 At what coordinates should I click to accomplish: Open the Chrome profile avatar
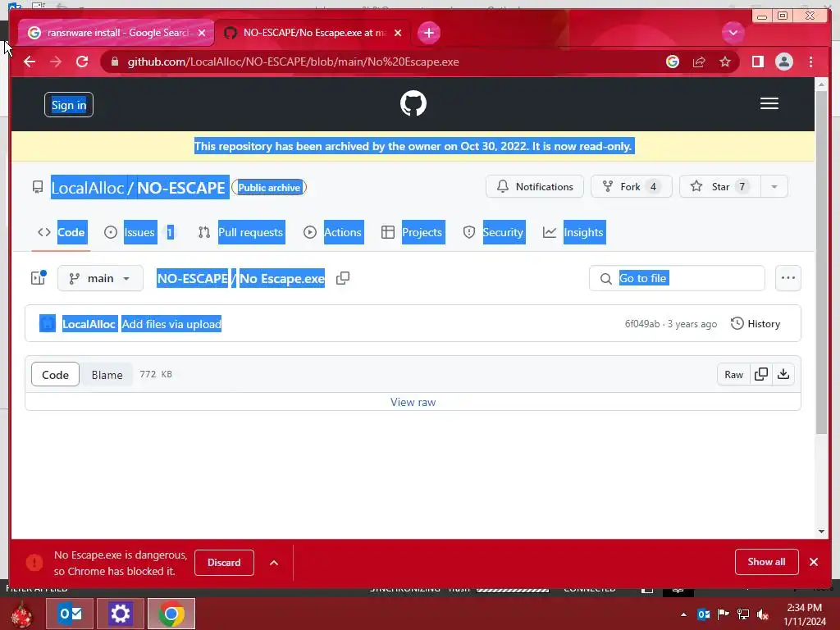783,62
